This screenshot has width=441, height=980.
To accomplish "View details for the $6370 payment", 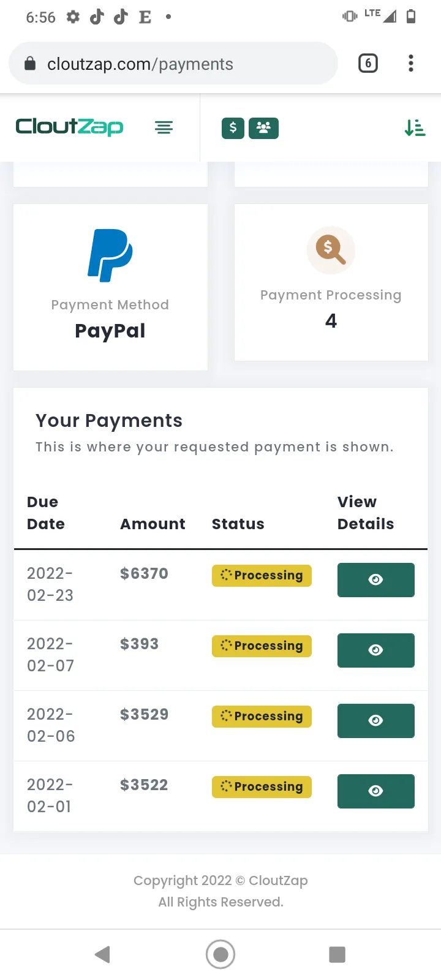I will [376, 579].
